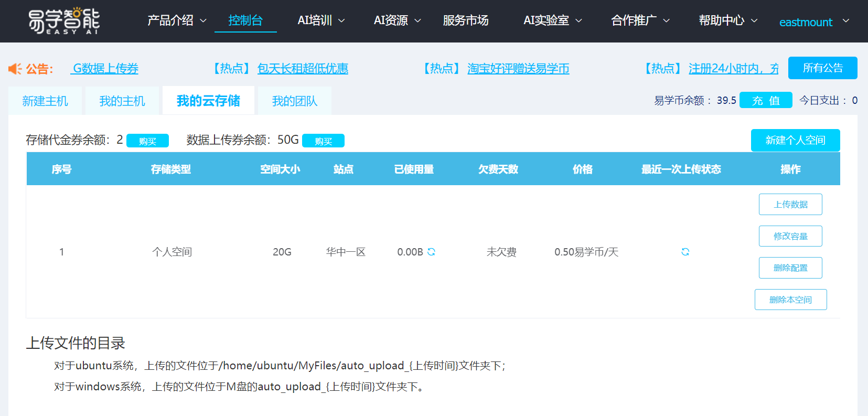This screenshot has width=868, height=416.
Task: Open the 服务市场 menu item
Action: 466,20
